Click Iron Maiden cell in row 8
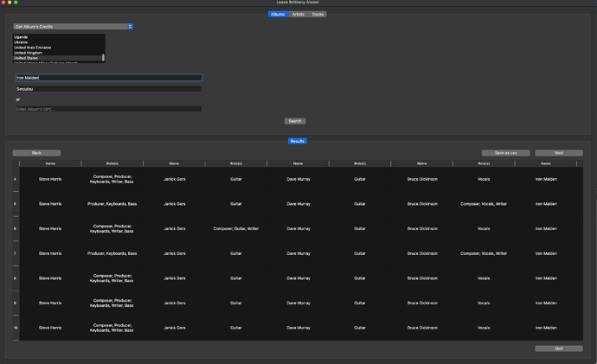 tap(546, 278)
